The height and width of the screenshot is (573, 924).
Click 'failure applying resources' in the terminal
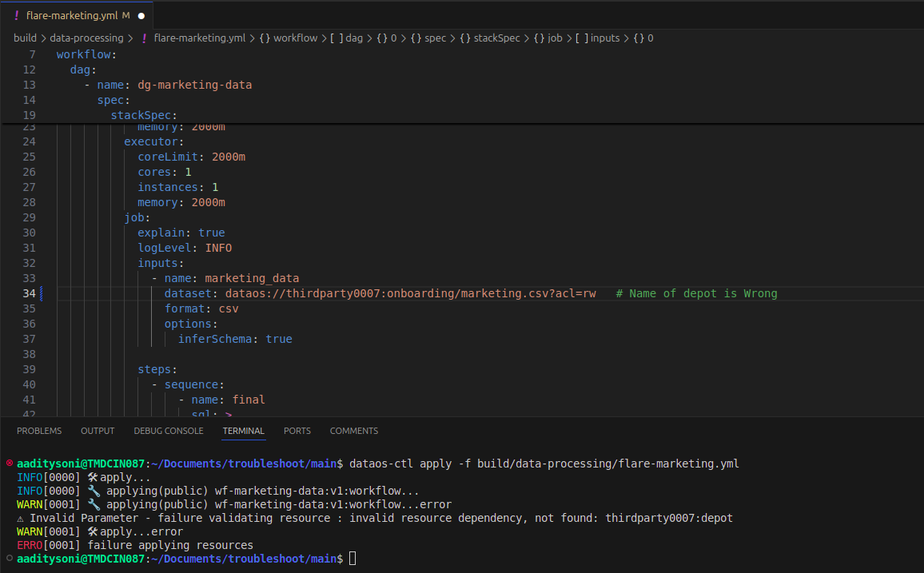coord(170,545)
